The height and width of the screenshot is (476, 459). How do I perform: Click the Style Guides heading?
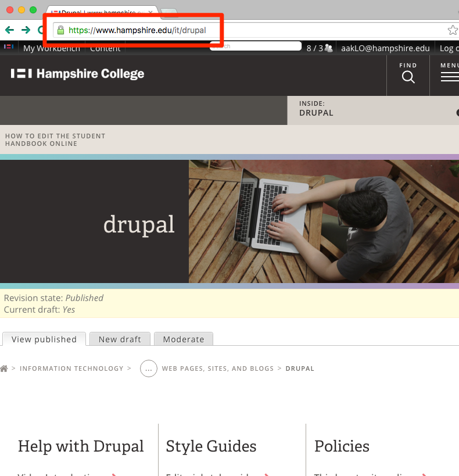tap(211, 446)
